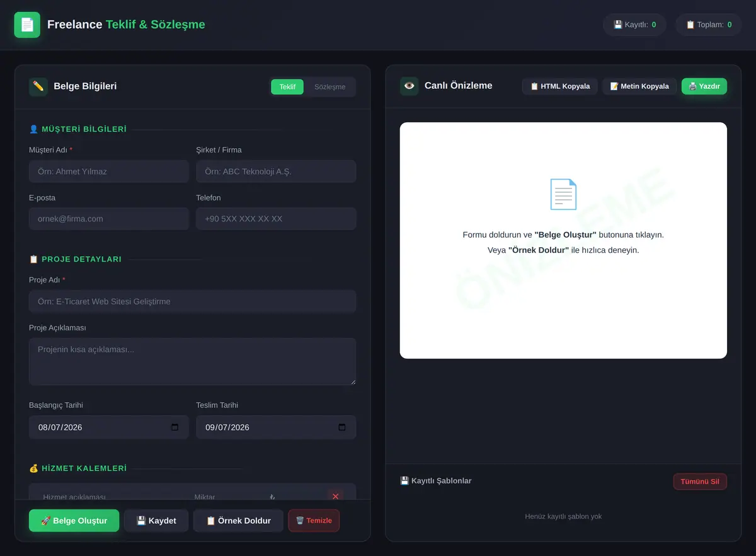Open calendar picker for Teslim Tarihi

coord(342,427)
